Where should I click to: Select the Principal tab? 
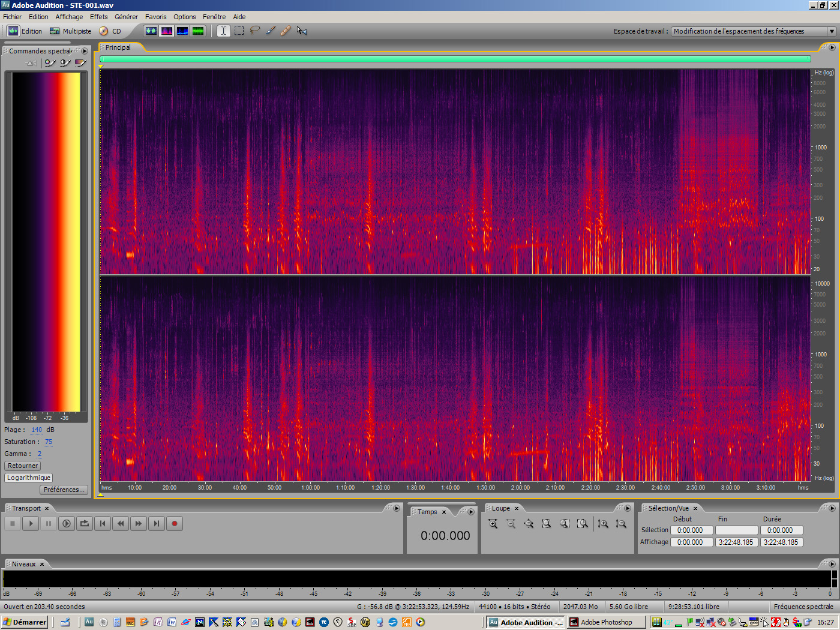tap(118, 47)
